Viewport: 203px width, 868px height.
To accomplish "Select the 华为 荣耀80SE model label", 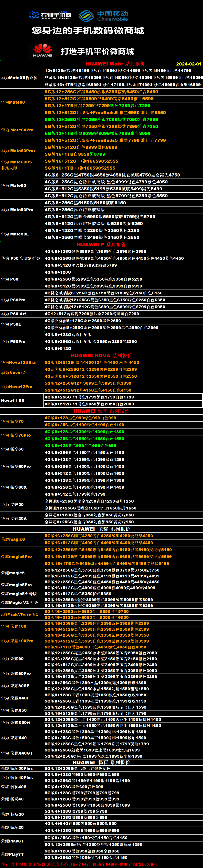I will point(15,686).
